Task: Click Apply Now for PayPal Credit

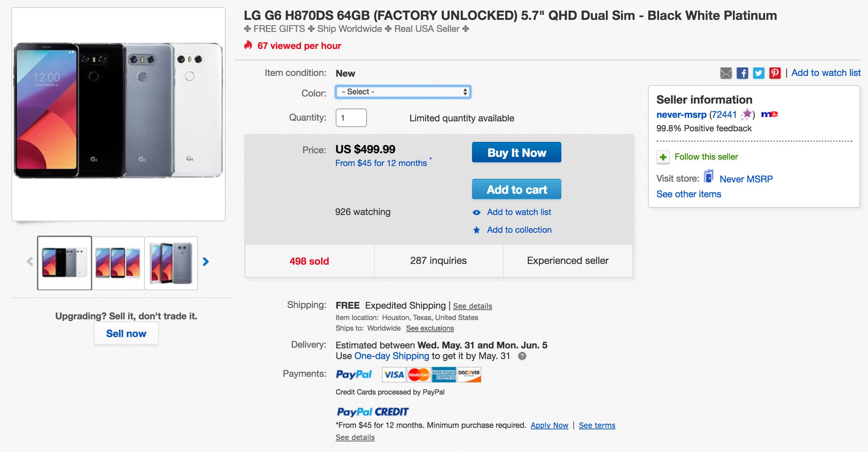Action: coord(549,425)
